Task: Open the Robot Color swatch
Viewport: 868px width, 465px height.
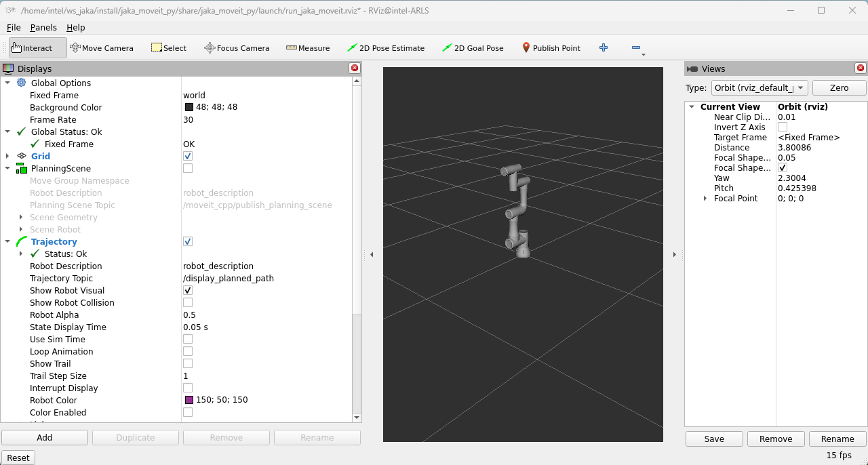Action: [x=189, y=399]
